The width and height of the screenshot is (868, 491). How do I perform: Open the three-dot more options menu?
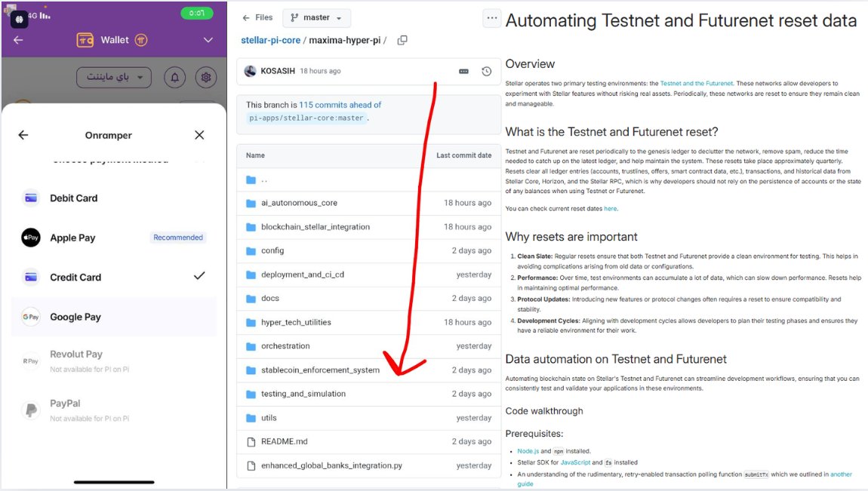(491, 17)
